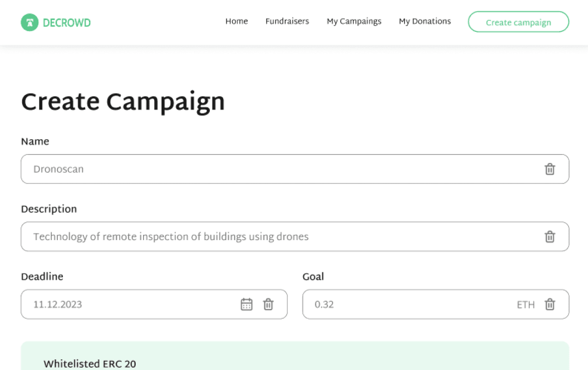Clear the Deadline field using its trash icon
This screenshot has height=370, width=588.
269,304
